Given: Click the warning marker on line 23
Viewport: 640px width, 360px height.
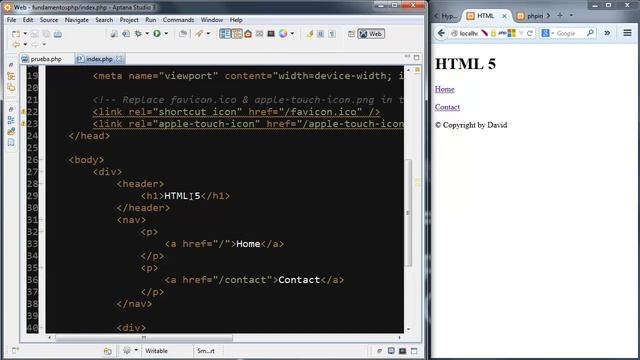Looking at the screenshot, I should tap(23, 124).
